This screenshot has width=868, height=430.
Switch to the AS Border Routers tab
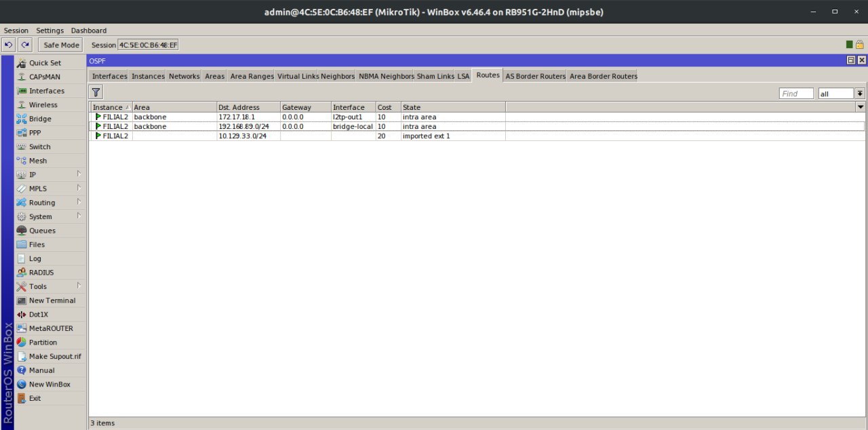(x=535, y=76)
